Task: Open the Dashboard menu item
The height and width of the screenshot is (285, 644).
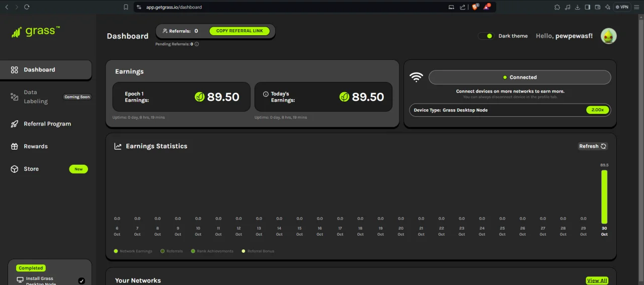Action: pos(46,70)
